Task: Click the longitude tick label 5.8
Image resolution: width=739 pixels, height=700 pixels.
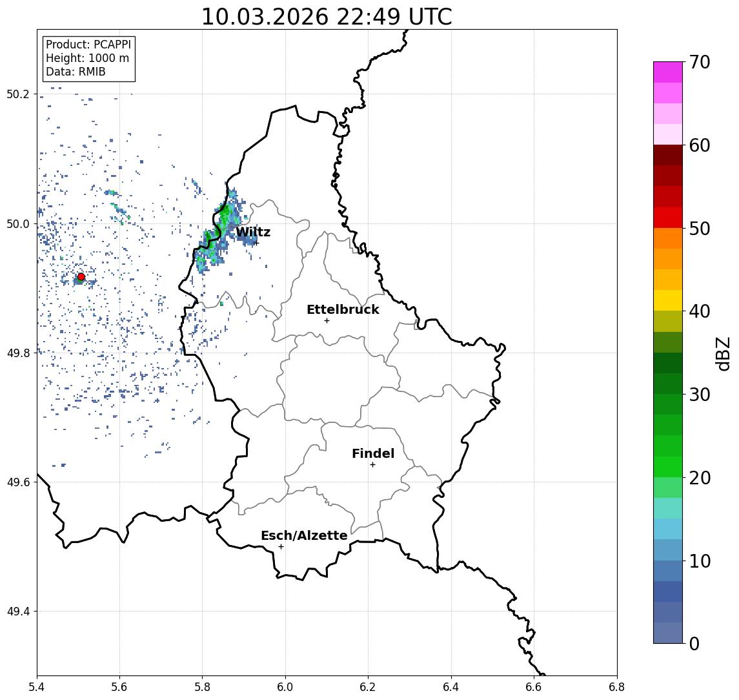Action: click(x=202, y=687)
